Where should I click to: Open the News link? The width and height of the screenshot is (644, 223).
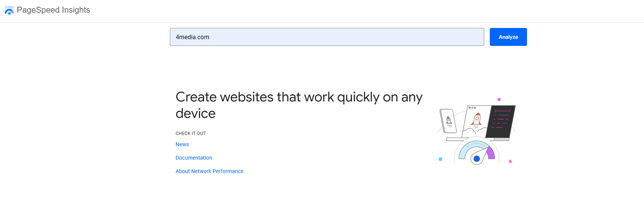coord(182,144)
